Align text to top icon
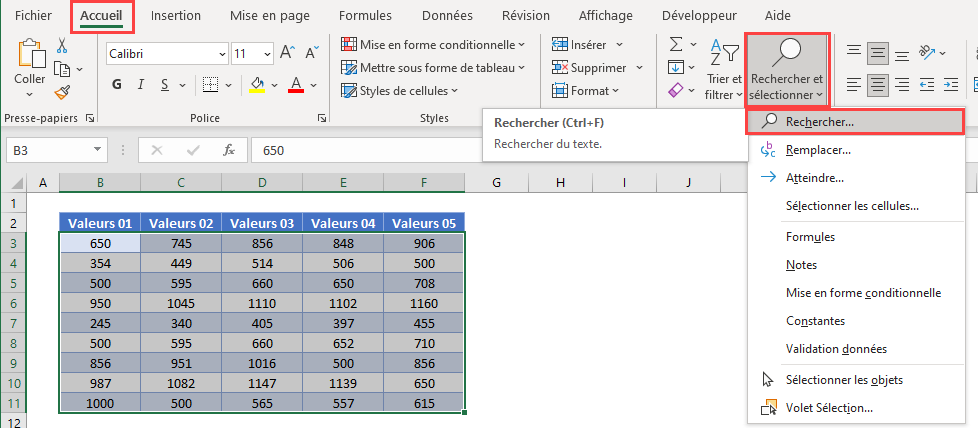 click(x=854, y=52)
